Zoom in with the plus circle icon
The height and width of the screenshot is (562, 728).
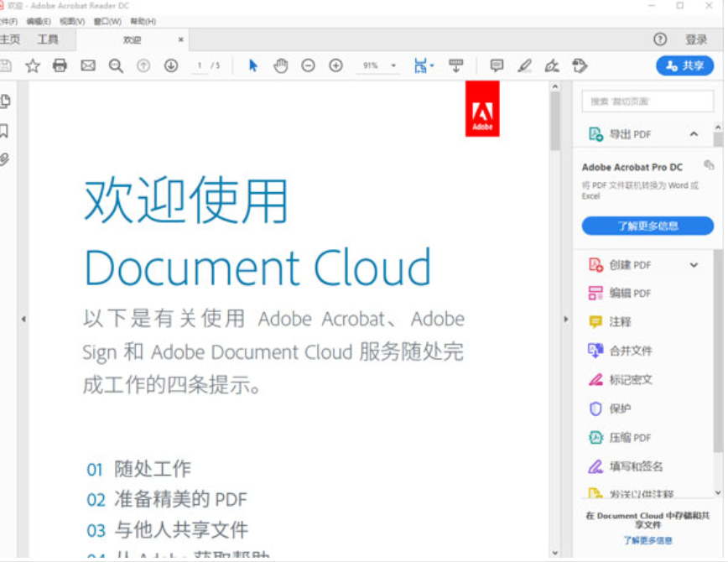335,65
